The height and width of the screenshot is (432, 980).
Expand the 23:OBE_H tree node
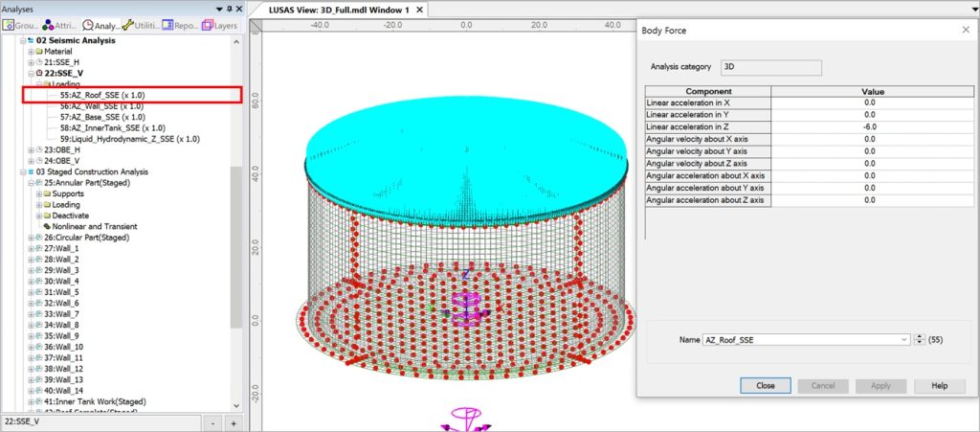32,149
